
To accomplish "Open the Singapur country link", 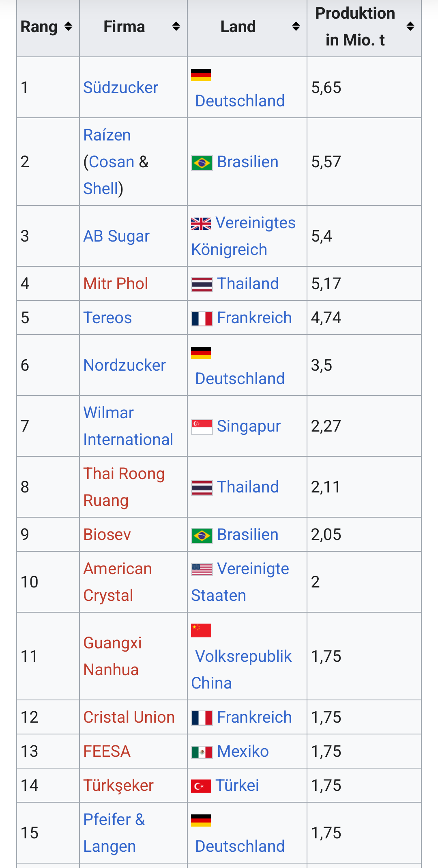I will [249, 426].
